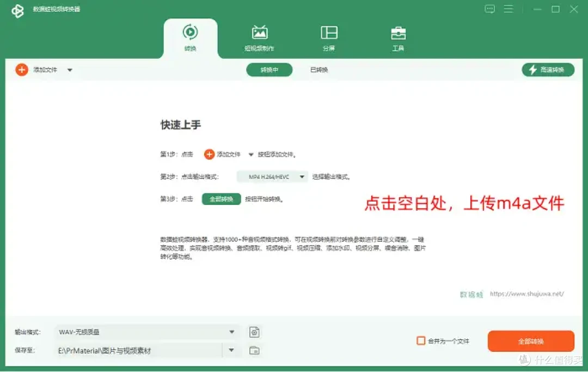Open the MP4 H.264/HEVC format dropdown
The image size is (588, 372).
pyautogui.click(x=272, y=176)
